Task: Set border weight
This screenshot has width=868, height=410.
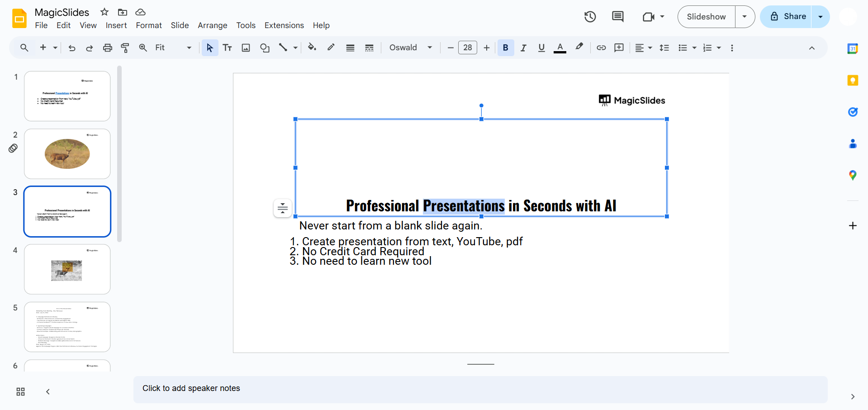Action: click(x=350, y=48)
